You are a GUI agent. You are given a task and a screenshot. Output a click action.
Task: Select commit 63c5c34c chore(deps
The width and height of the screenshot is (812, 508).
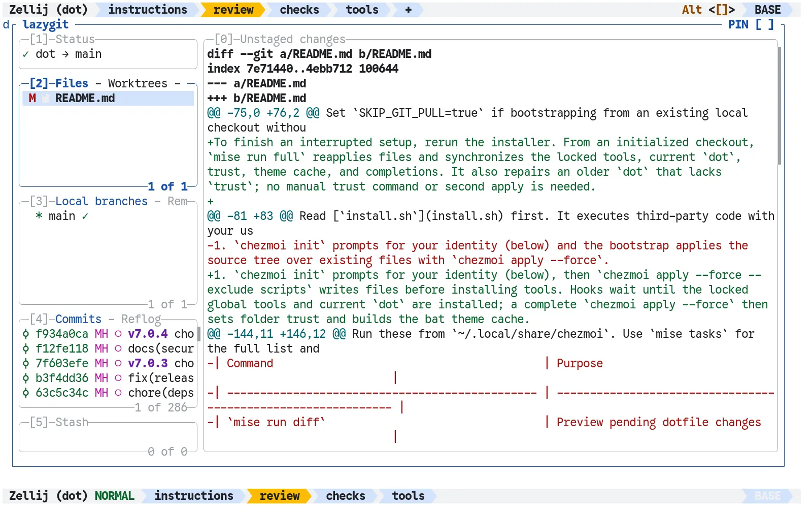tap(108, 393)
